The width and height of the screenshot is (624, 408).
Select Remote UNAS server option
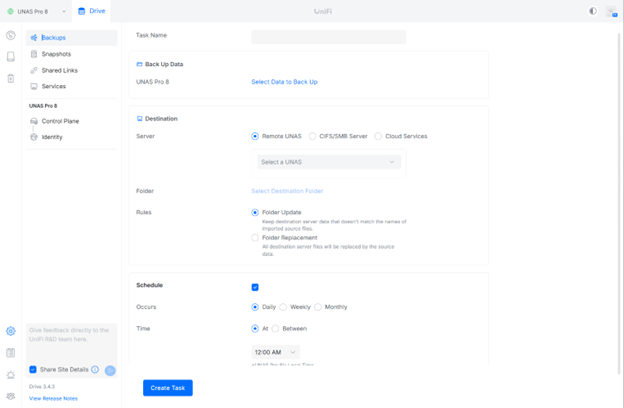[255, 136]
